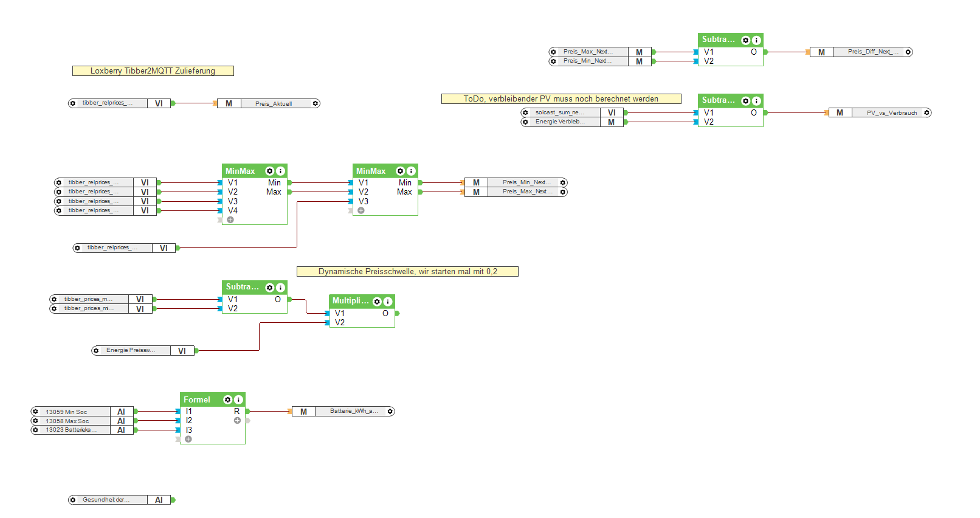Open gear on the four-input MinMax block
The image size is (980, 518).
(270, 171)
